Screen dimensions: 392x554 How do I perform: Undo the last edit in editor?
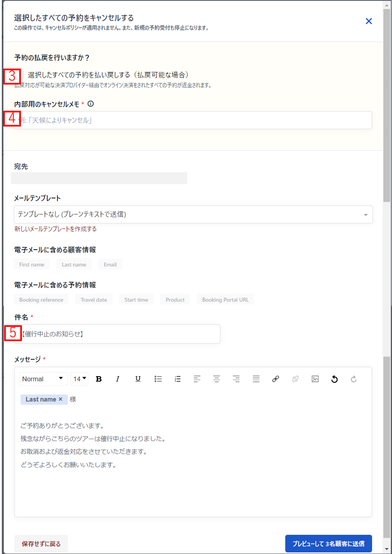pyautogui.click(x=335, y=379)
